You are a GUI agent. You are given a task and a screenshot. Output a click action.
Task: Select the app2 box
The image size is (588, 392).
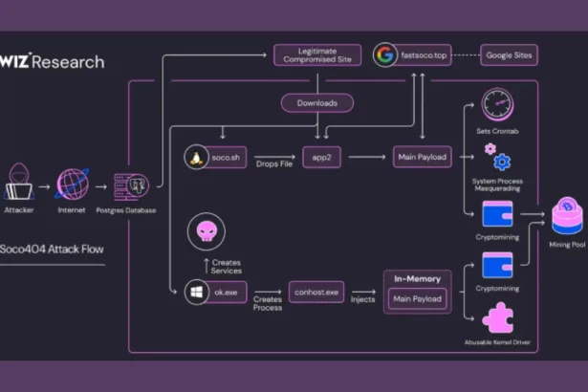pos(322,157)
